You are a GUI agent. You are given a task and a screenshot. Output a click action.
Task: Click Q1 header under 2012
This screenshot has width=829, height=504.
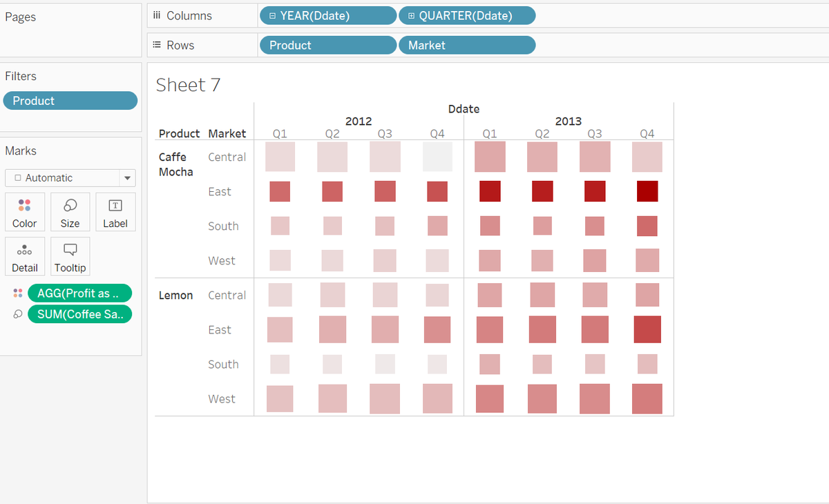[280, 134]
